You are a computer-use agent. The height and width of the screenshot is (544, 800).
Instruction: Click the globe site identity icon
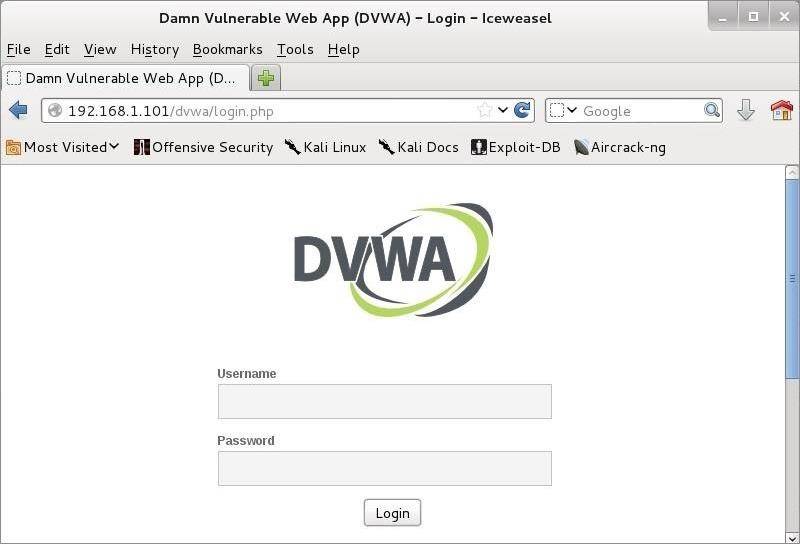[x=55, y=110]
